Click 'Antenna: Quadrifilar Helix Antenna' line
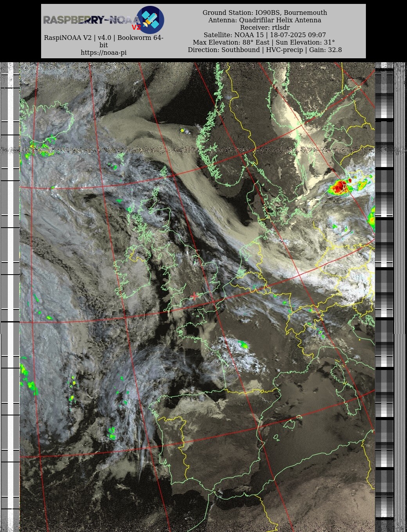407x532 pixels. tap(265, 20)
